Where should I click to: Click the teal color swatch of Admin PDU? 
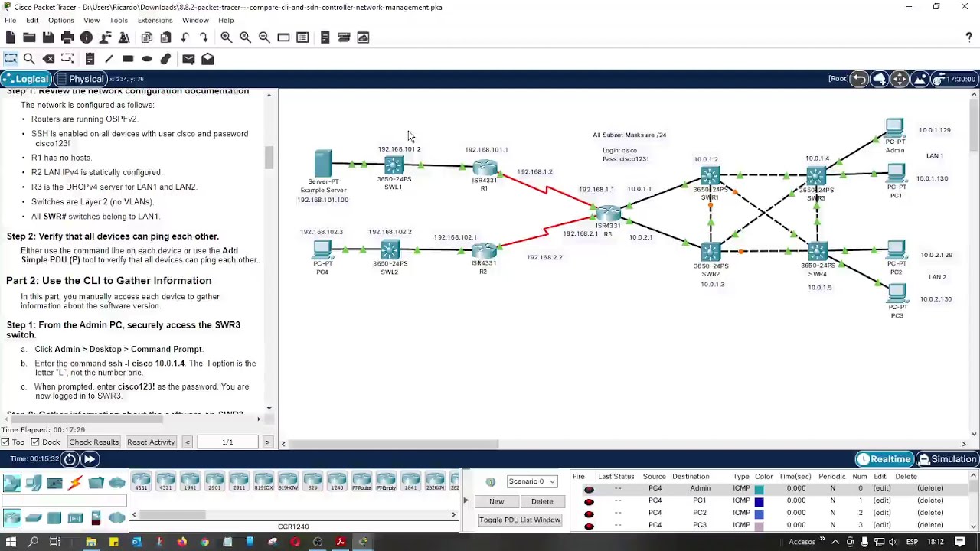[x=759, y=489]
